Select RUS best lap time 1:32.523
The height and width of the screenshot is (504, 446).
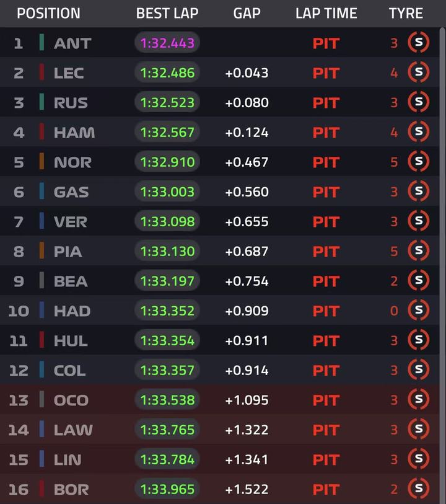(x=167, y=102)
